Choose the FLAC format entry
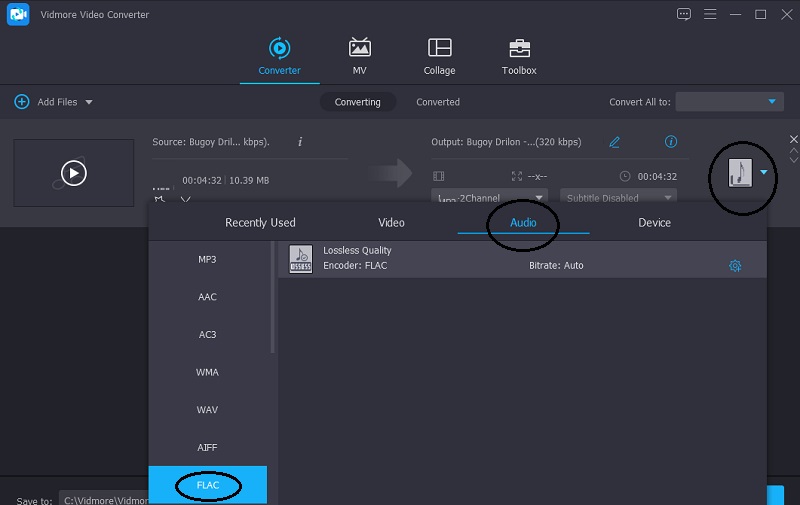The width and height of the screenshot is (800, 505). click(x=207, y=485)
